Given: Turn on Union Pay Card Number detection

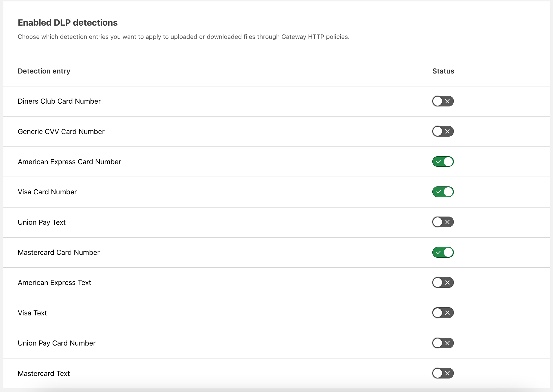Looking at the screenshot, I should (443, 343).
